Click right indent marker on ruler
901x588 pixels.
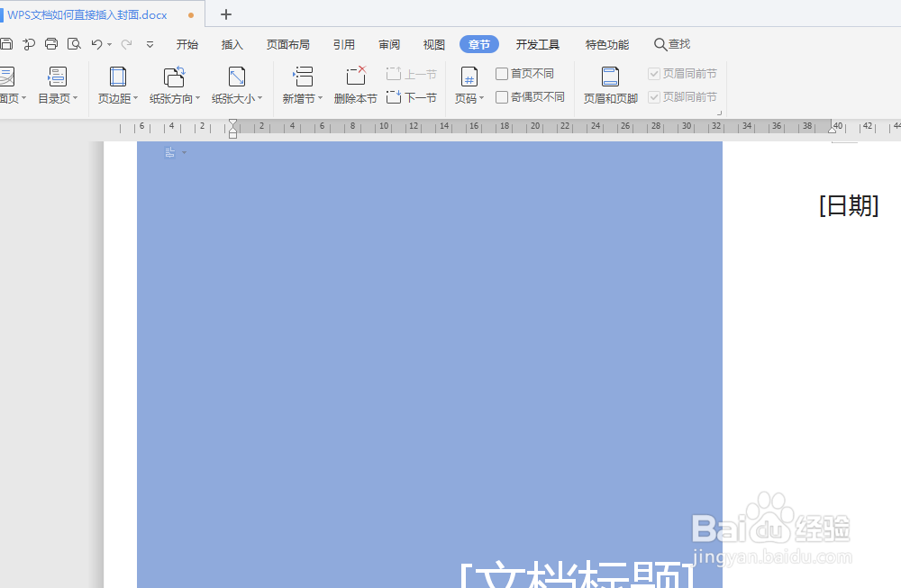click(x=832, y=130)
